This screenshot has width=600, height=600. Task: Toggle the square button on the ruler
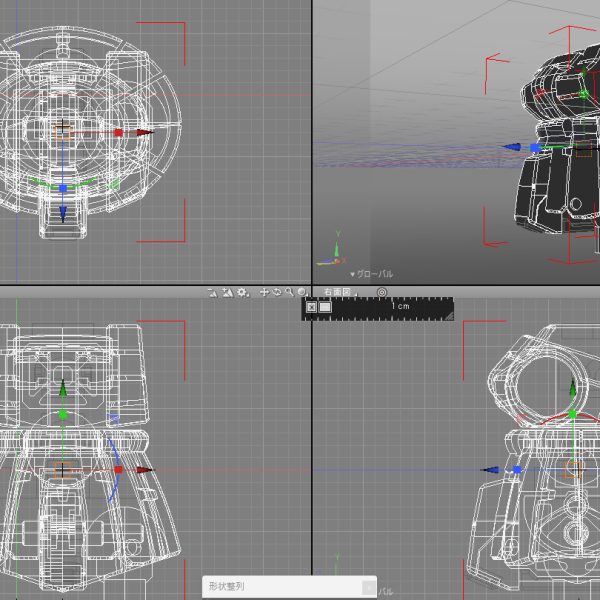click(325, 307)
